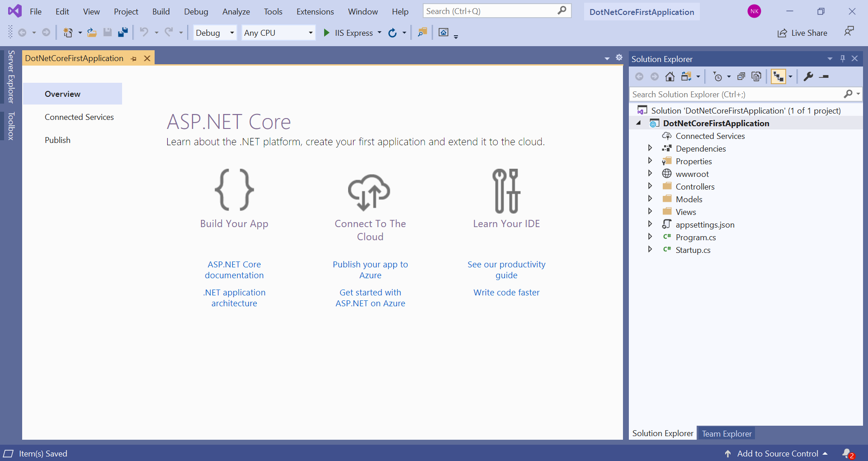Click the Live Share icon

pyautogui.click(x=782, y=33)
